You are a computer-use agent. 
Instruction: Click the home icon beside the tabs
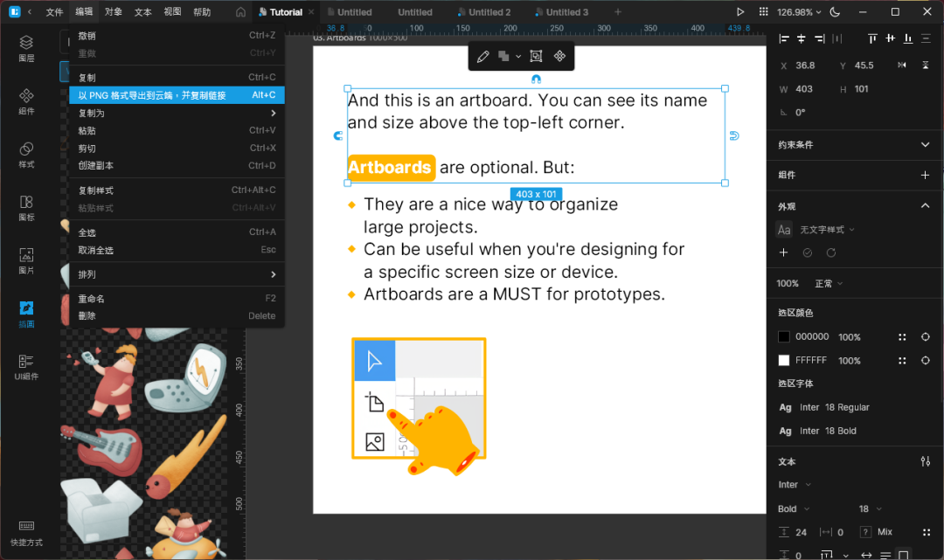[240, 12]
